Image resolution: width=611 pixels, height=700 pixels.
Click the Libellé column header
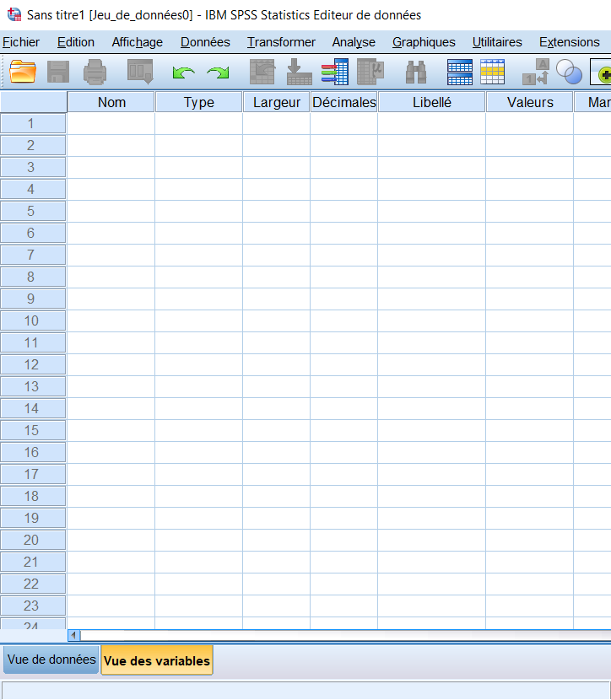coord(432,102)
